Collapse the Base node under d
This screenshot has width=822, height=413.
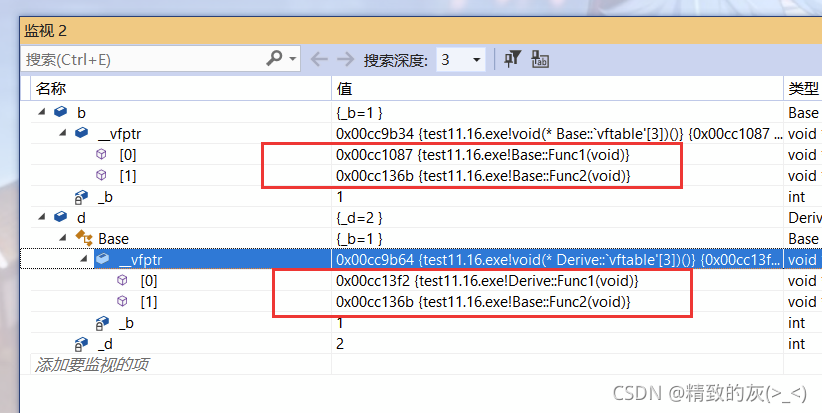63,238
